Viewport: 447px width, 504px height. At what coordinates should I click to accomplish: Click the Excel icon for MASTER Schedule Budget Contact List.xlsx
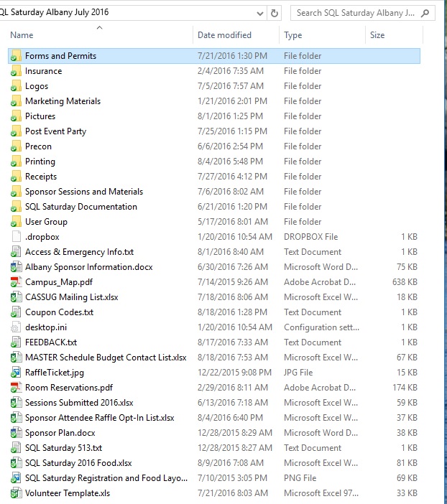click(x=16, y=357)
